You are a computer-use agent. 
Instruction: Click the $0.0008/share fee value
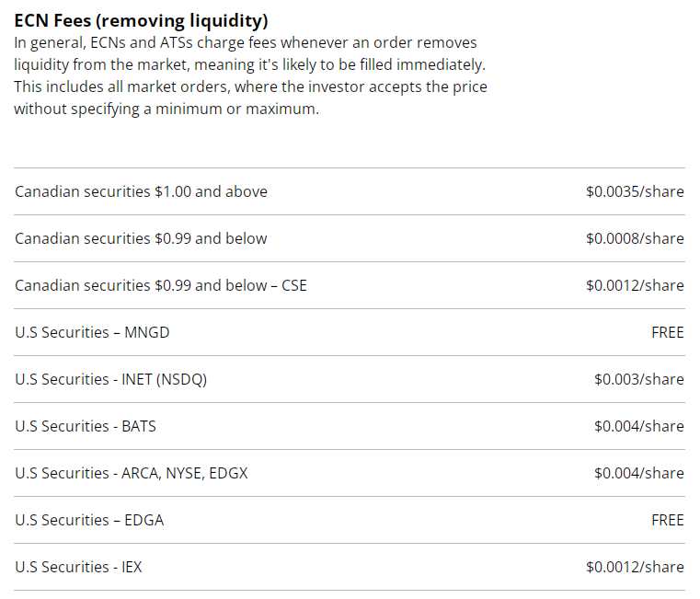point(635,238)
